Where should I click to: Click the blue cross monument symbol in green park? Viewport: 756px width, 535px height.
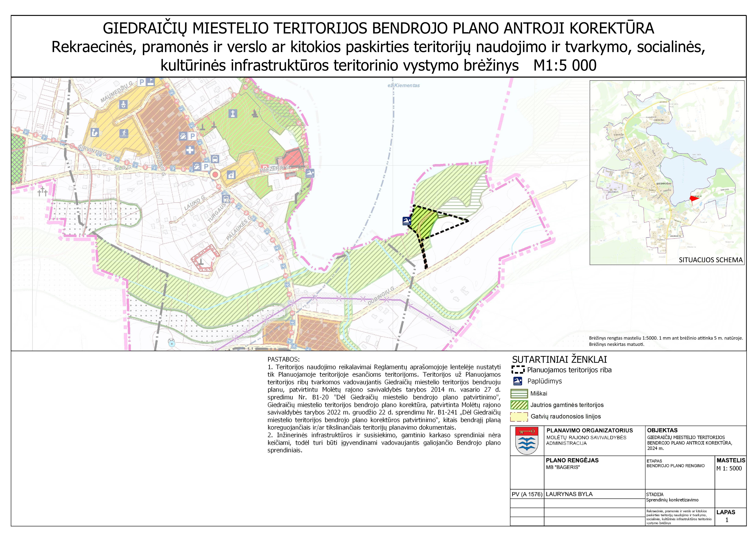pyautogui.click(x=233, y=114)
